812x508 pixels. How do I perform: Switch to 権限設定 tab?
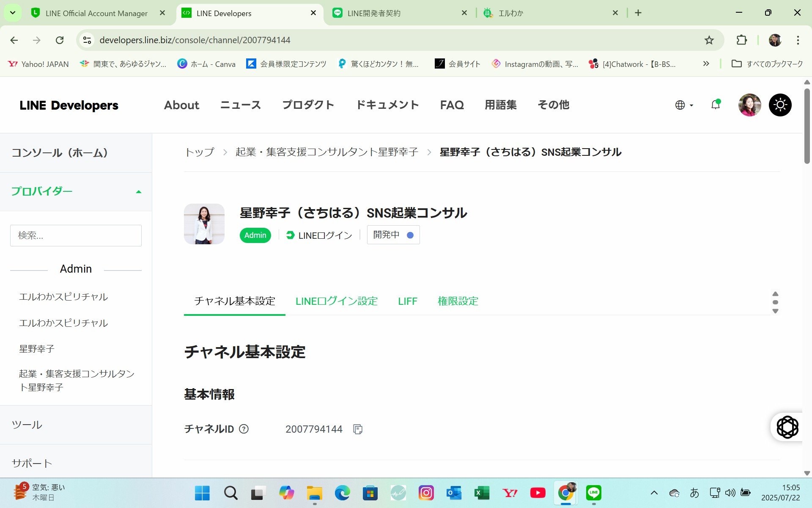458,301
